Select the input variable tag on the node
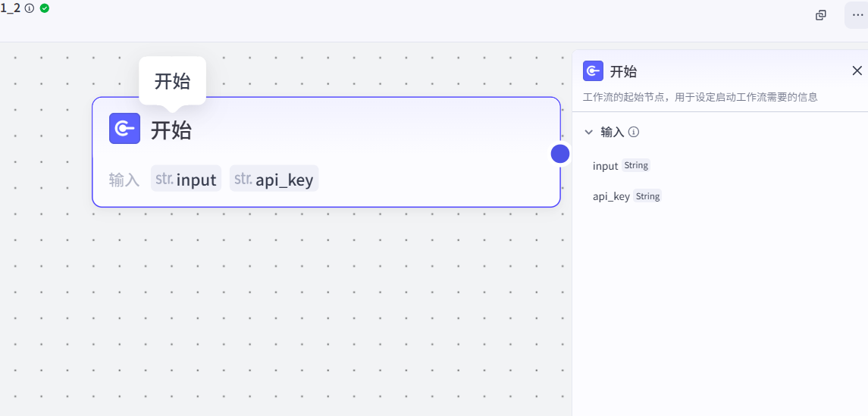The height and width of the screenshot is (416, 868). click(186, 180)
